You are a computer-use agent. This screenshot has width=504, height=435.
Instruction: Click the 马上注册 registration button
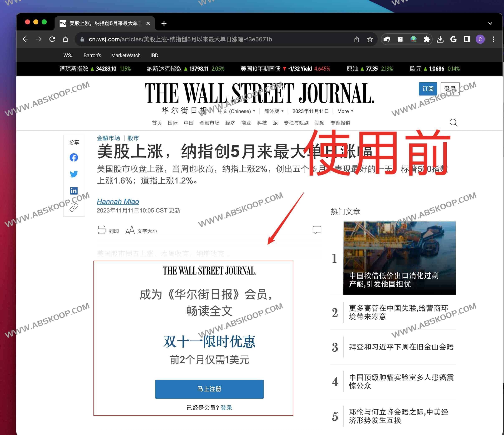pyautogui.click(x=209, y=389)
